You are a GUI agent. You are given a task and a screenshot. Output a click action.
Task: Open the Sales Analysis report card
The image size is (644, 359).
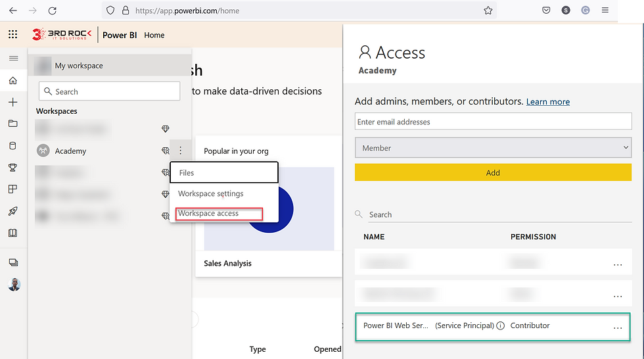click(269, 206)
